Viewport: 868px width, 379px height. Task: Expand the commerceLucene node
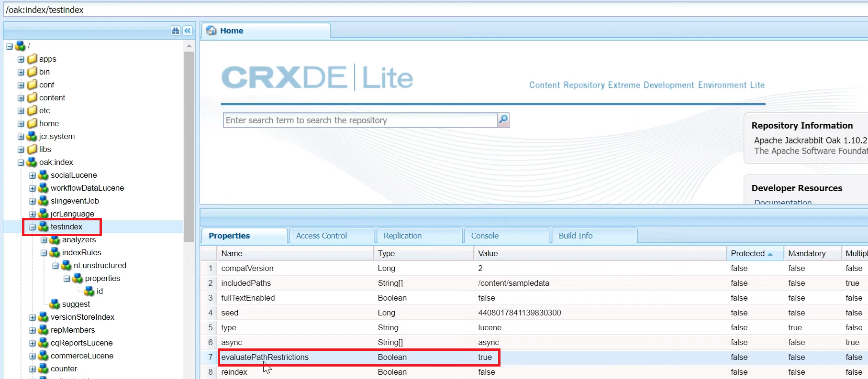[33, 356]
